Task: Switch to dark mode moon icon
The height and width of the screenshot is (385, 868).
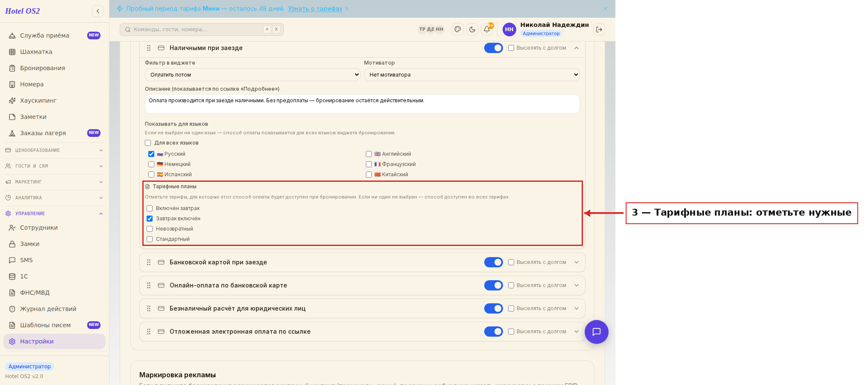Action: tap(472, 30)
